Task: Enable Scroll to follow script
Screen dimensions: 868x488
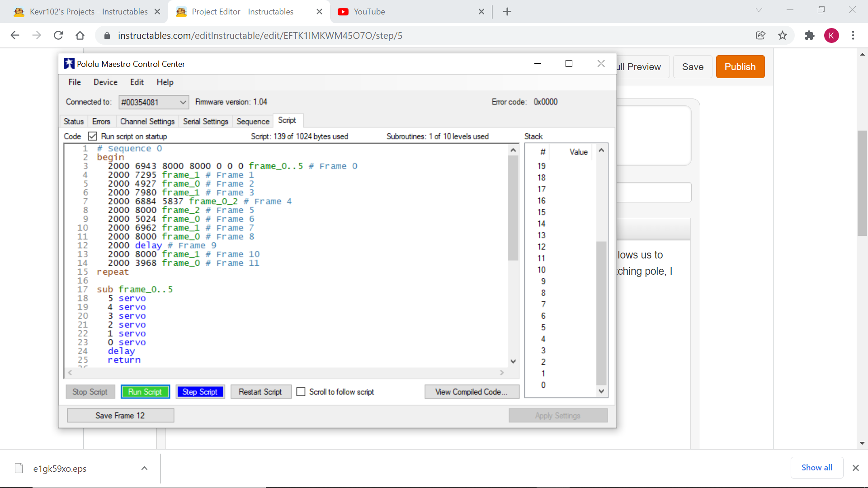Action: [x=301, y=392]
